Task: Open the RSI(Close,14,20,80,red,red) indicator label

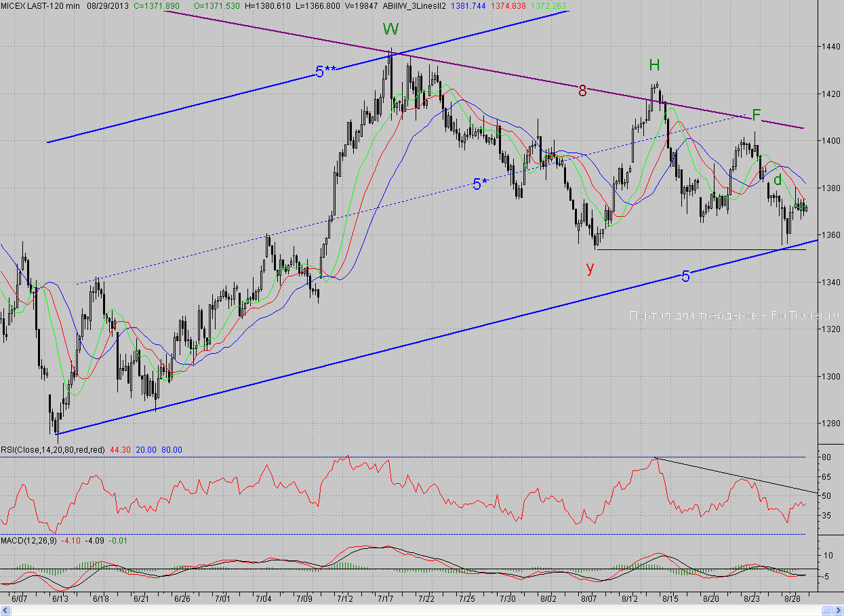Action: pos(53,449)
